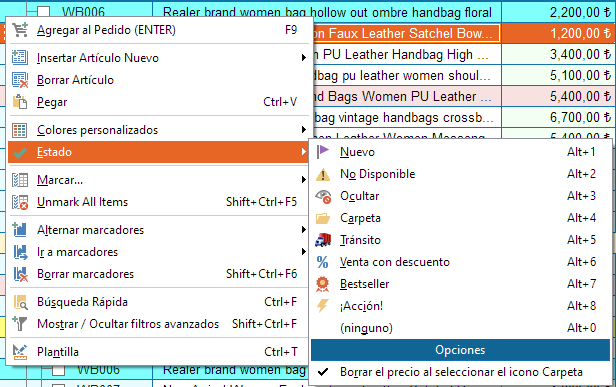Screen dimensions: 616x387
Task: Expand the Estado submenu arrow
Action: (x=304, y=152)
